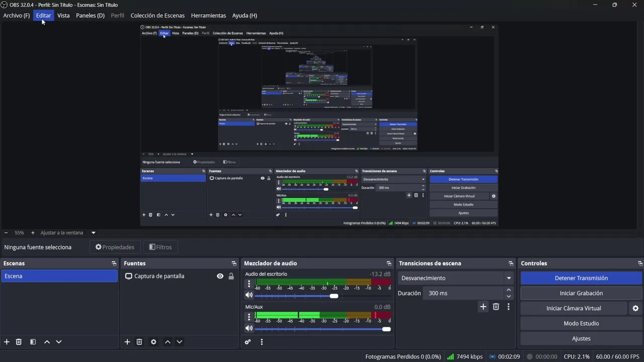Screen dimensions: 644x362
Task: Open the Ajustar a la ventana scaling dropdown
Action: 94,233
